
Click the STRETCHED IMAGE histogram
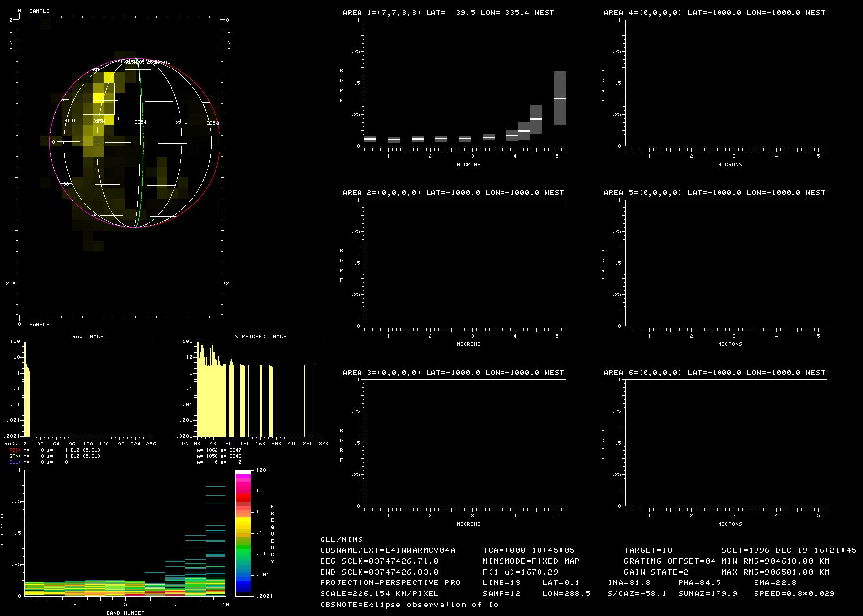(260, 389)
